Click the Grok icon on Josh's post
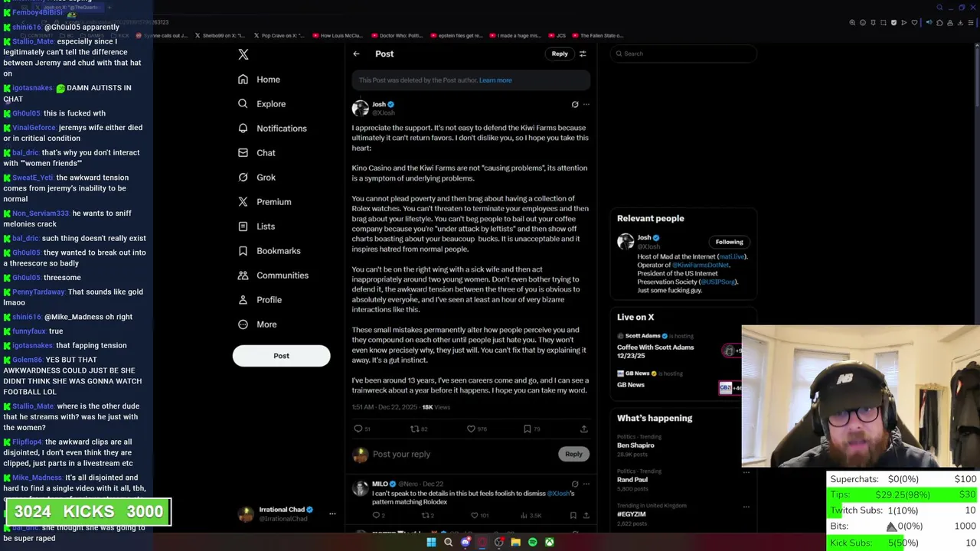 pos(575,104)
